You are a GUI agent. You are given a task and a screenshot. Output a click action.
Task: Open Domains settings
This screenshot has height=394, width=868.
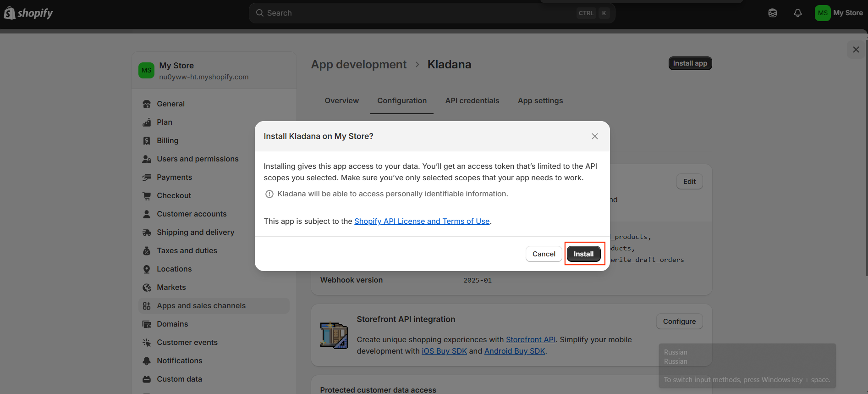click(214, 324)
